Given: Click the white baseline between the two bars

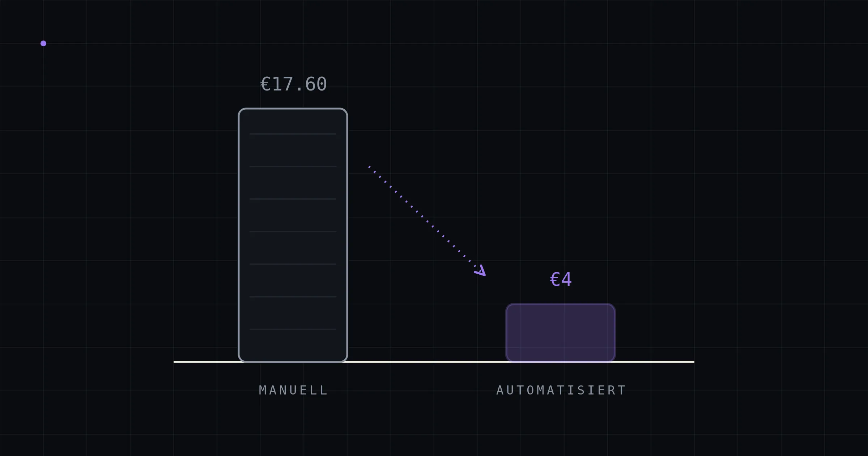Looking at the screenshot, I should coord(427,362).
